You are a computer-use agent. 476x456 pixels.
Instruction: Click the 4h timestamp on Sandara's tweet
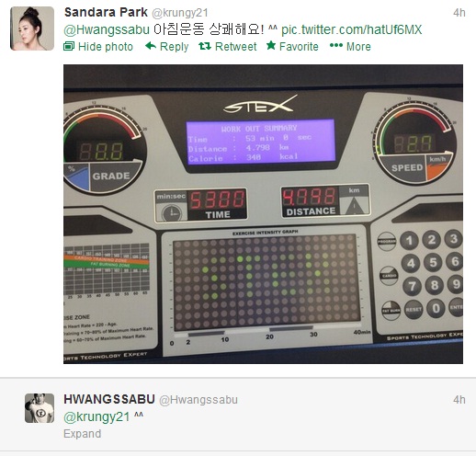pos(459,13)
